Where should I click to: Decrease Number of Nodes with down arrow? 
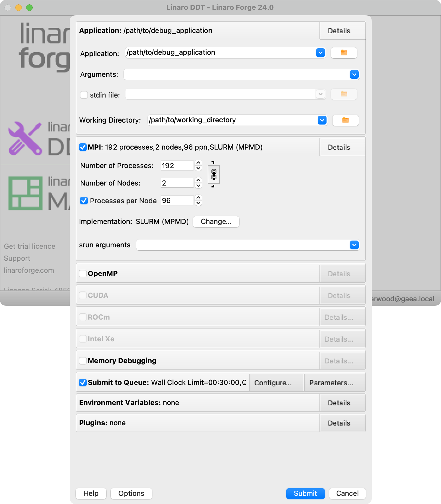click(198, 186)
